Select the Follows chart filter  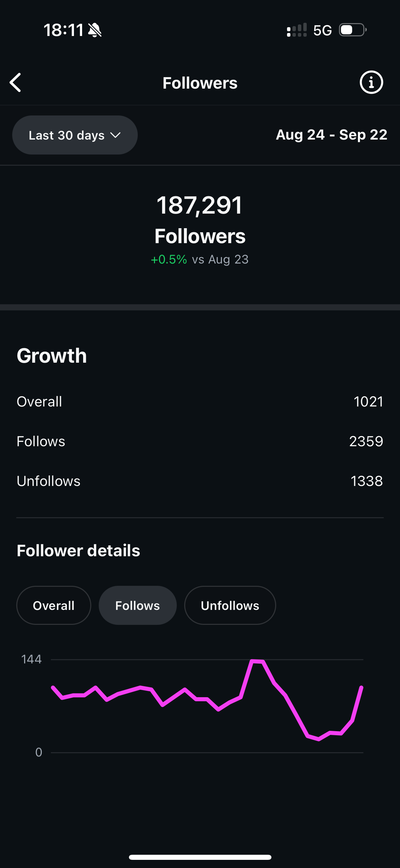point(137,605)
